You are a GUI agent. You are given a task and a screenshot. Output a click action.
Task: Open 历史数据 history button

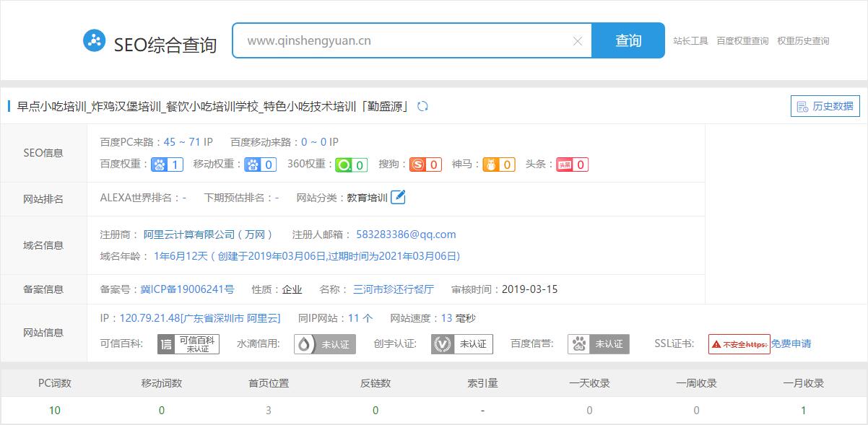point(825,106)
